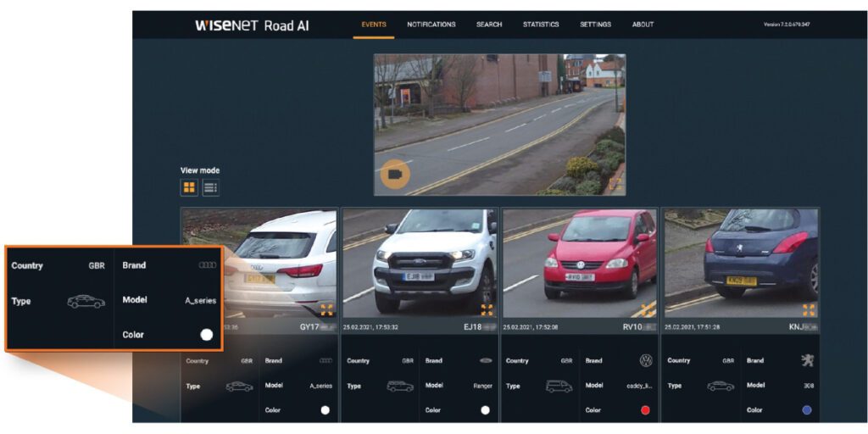
Task: Click the live street camera view
Action: click(500, 125)
